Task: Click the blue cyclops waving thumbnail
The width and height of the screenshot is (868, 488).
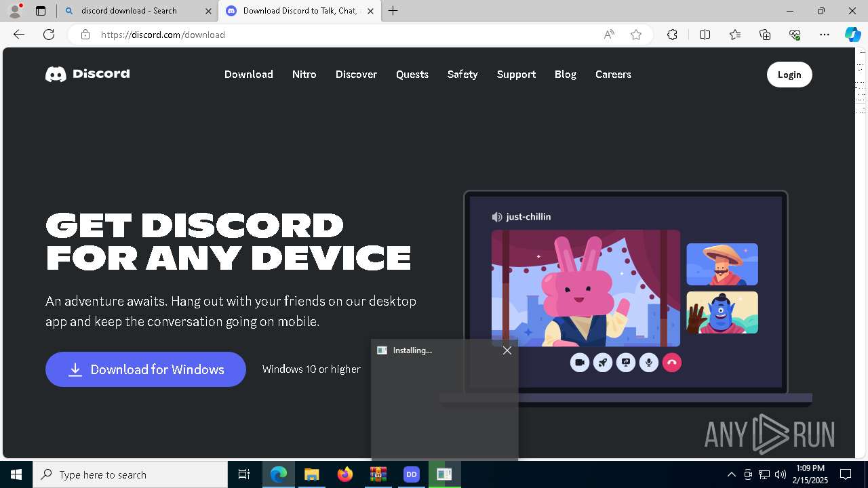Action: pos(722,312)
